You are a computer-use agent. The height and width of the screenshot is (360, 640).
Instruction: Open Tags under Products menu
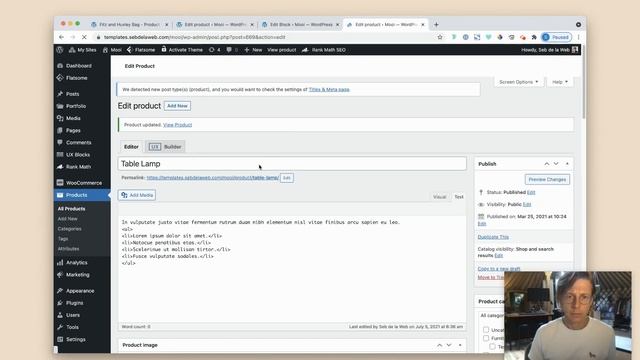click(63, 239)
